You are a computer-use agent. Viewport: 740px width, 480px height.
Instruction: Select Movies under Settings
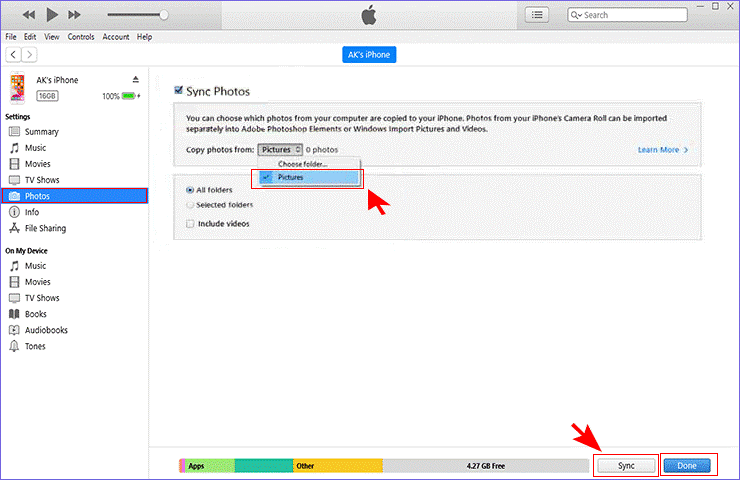pos(75,164)
